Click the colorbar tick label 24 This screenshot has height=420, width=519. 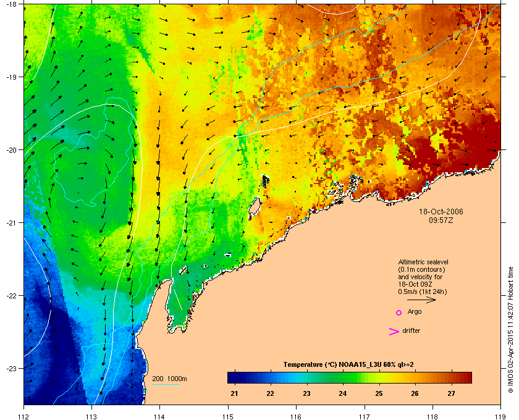click(x=342, y=393)
